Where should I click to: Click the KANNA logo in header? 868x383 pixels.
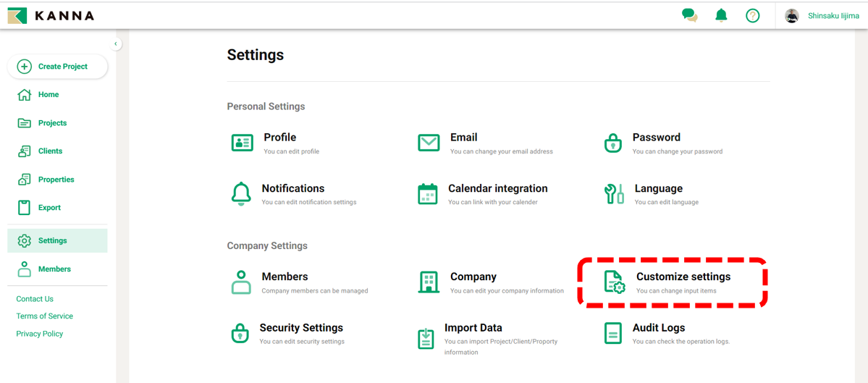[51, 15]
